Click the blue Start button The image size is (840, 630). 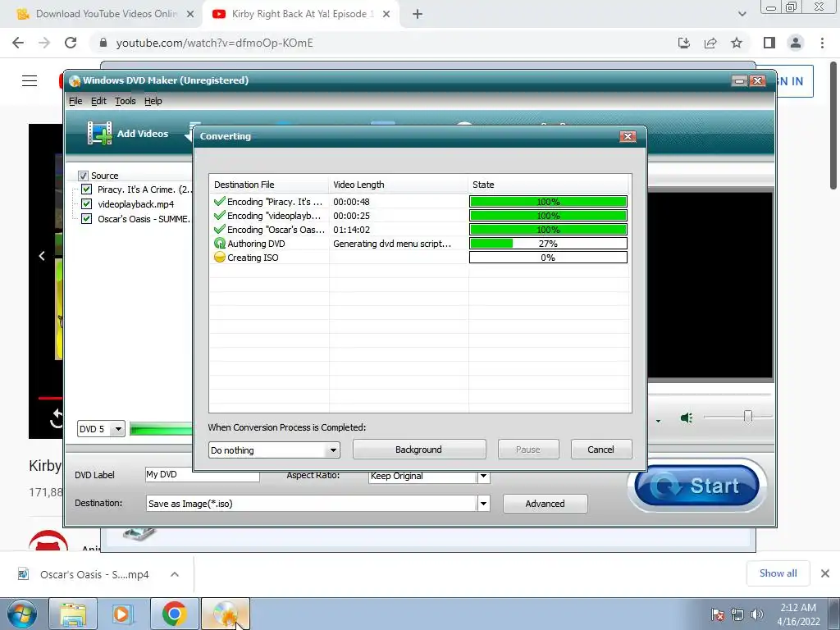pyautogui.click(x=696, y=486)
